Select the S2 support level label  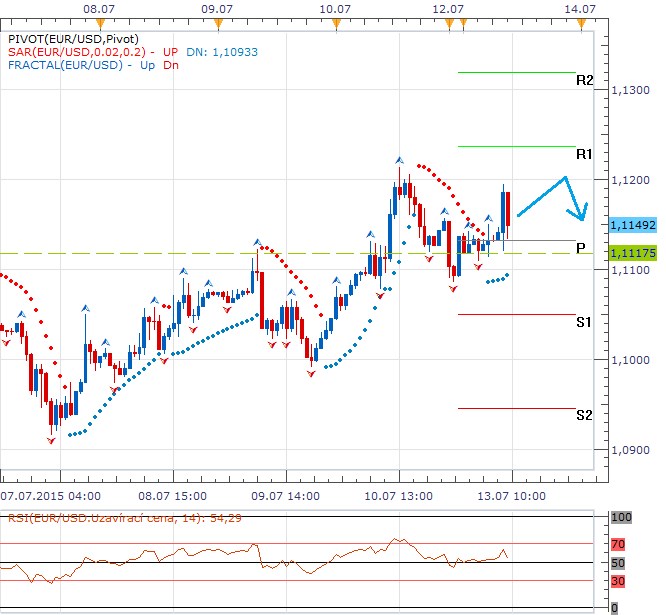(585, 415)
